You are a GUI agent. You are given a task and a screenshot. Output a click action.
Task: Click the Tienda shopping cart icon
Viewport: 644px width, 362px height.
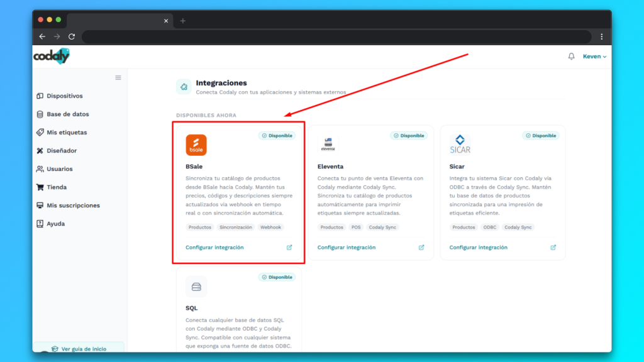coord(40,187)
